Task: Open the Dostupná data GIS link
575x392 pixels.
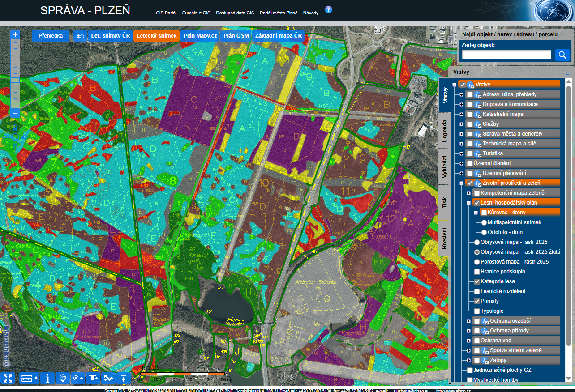Action: [235, 13]
